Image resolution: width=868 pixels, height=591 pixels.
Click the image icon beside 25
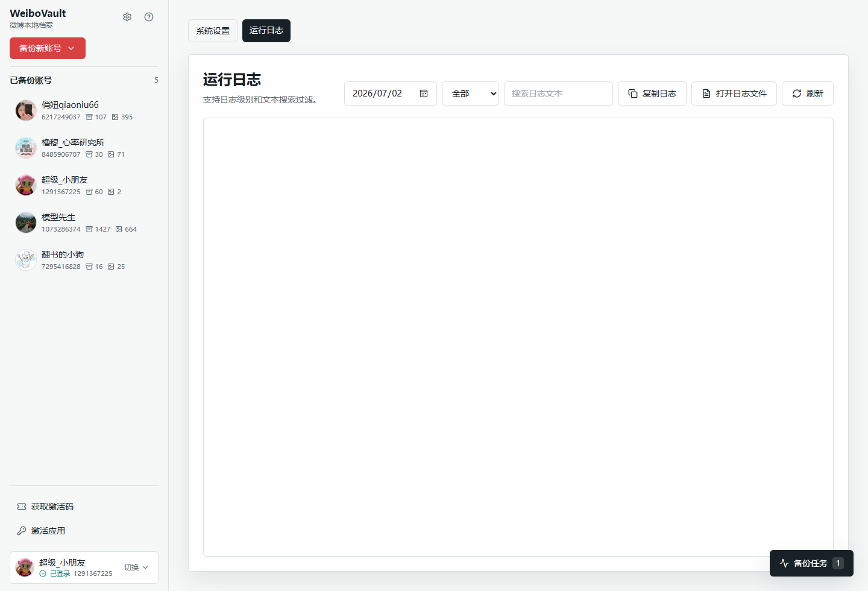111,267
